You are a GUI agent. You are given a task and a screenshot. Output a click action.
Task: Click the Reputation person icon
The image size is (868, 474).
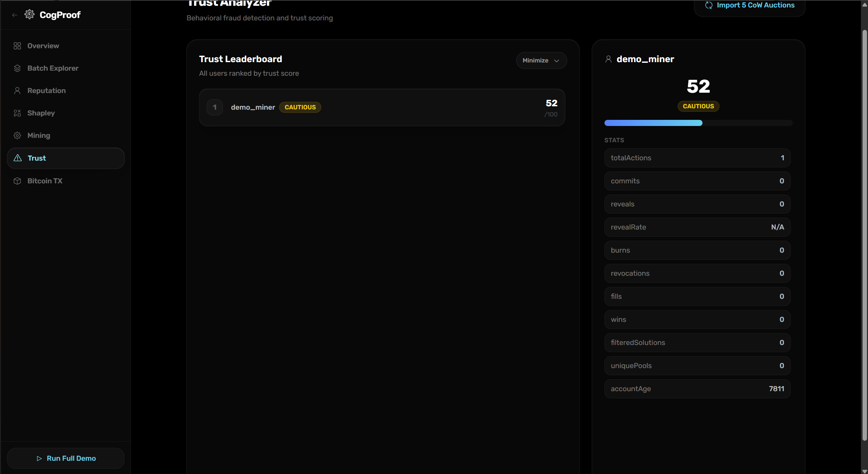click(x=17, y=91)
